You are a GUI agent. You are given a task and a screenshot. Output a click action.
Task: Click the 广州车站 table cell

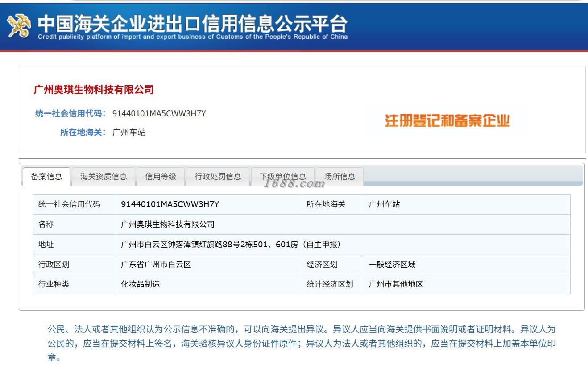coord(467,204)
